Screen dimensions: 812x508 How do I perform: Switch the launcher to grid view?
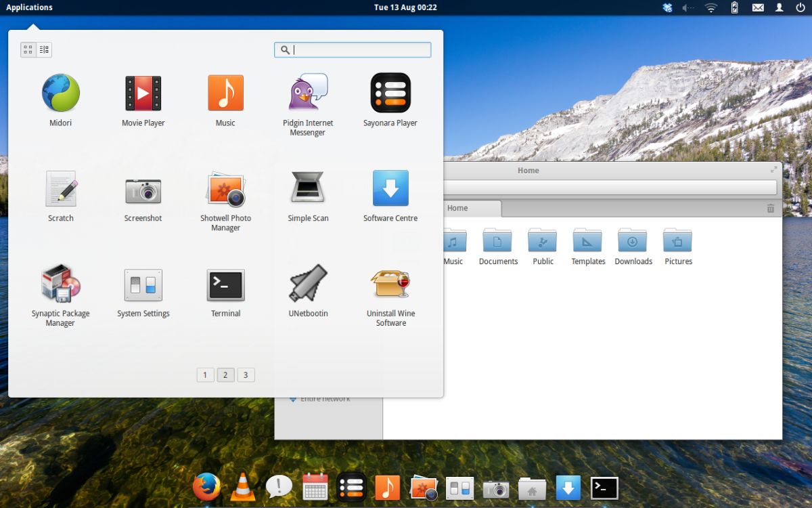tap(28, 49)
